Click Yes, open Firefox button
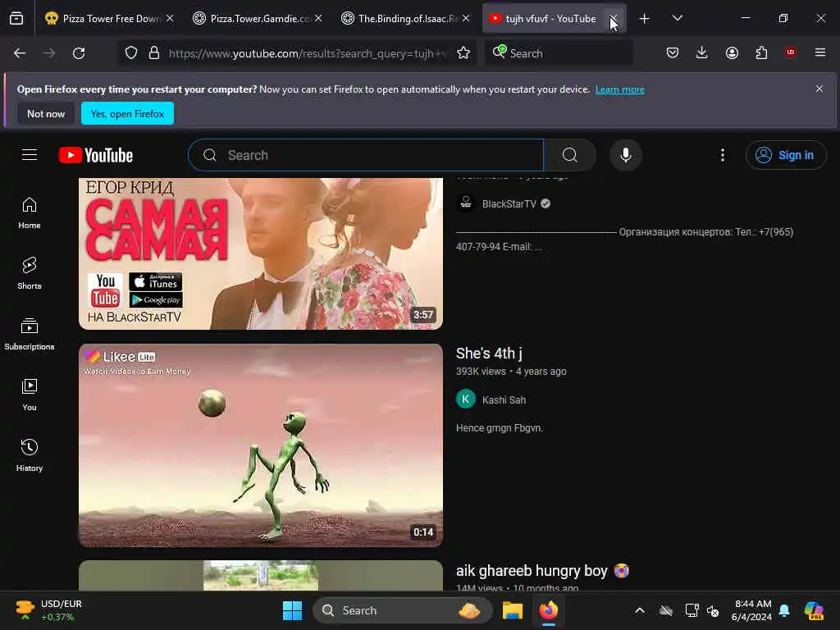 click(127, 113)
